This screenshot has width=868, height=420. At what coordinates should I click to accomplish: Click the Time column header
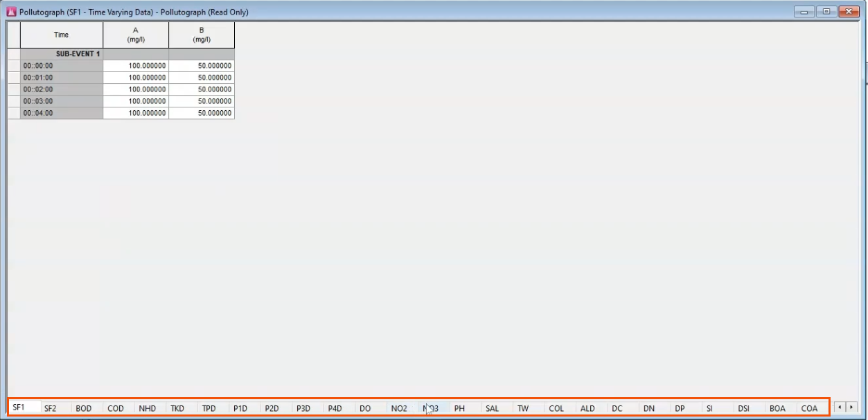click(x=61, y=34)
